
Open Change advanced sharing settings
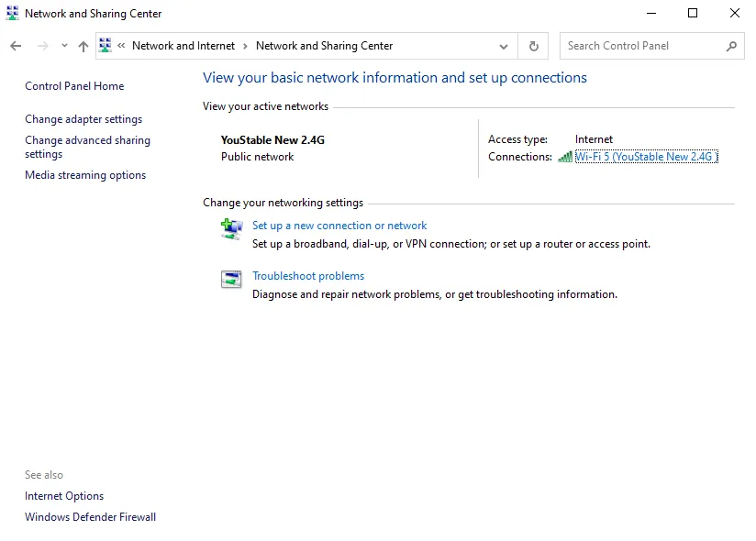pyautogui.click(x=87, y=147)
